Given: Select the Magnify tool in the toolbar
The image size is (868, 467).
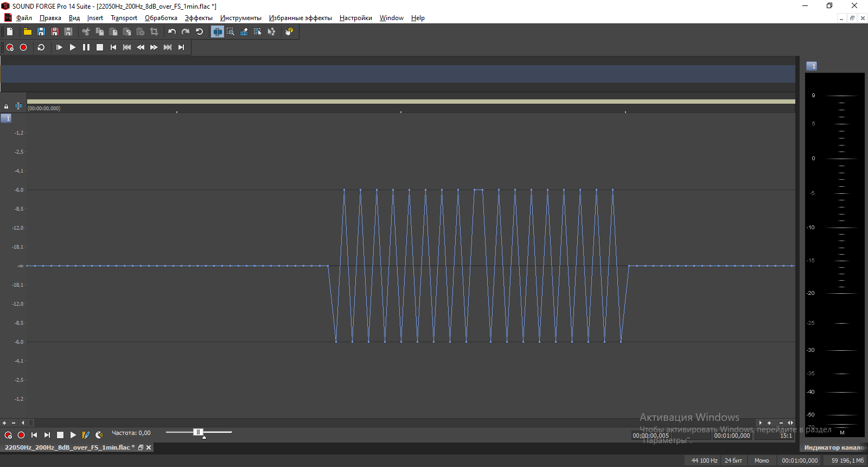Looking at the screenshot, I should pos(231,31).
